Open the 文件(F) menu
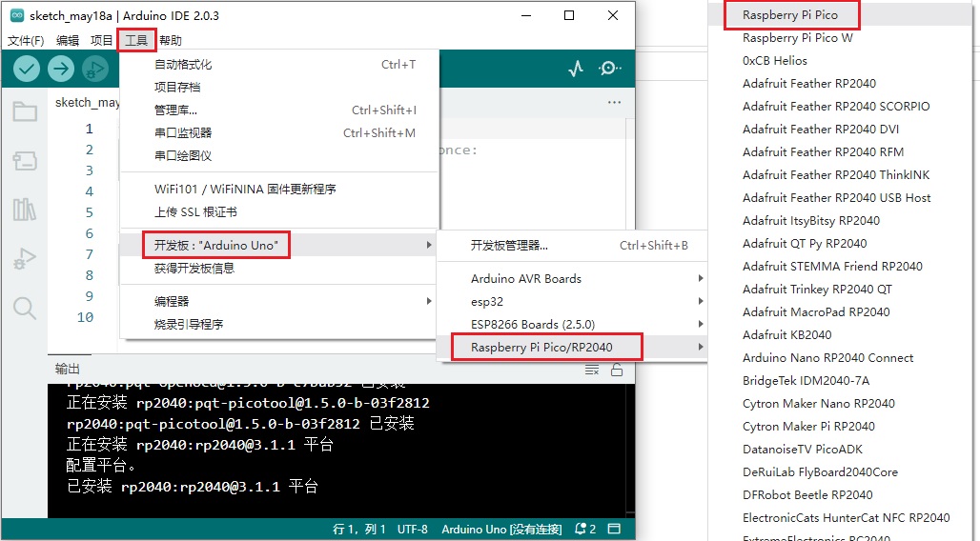This screenshot has height=541, width=980. click(26, 41)
